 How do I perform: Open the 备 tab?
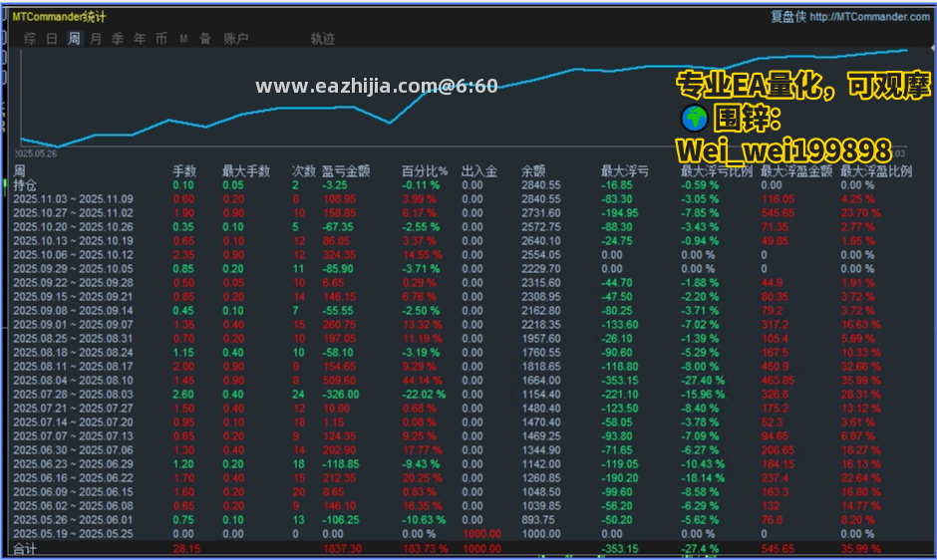205,39
